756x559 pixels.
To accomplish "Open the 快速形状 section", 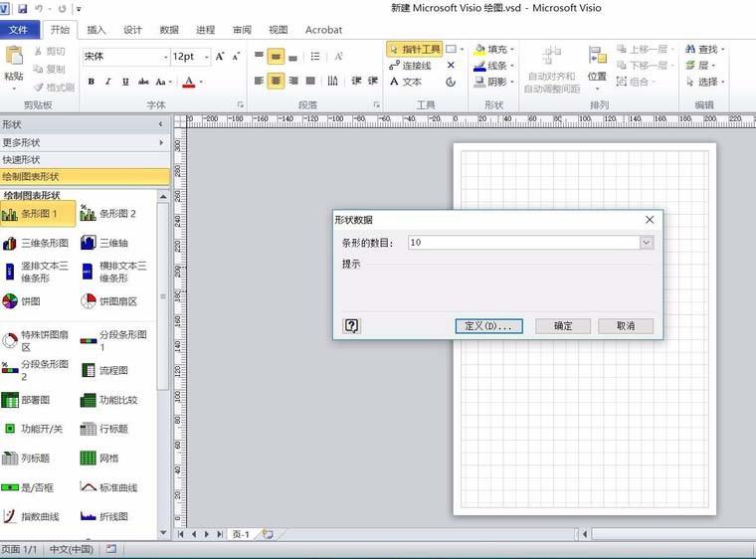I will 85,160.
